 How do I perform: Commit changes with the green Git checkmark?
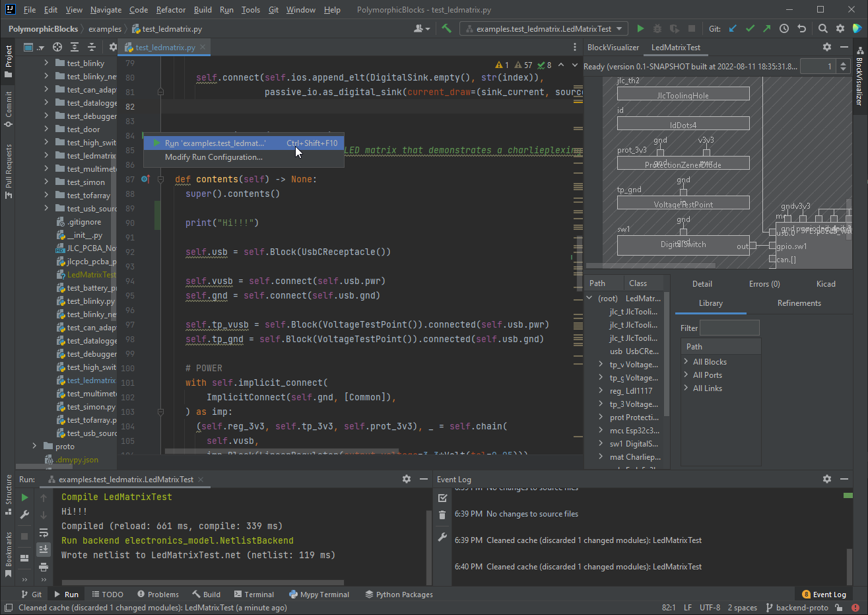pyautogui.click(x=751, y=28)
